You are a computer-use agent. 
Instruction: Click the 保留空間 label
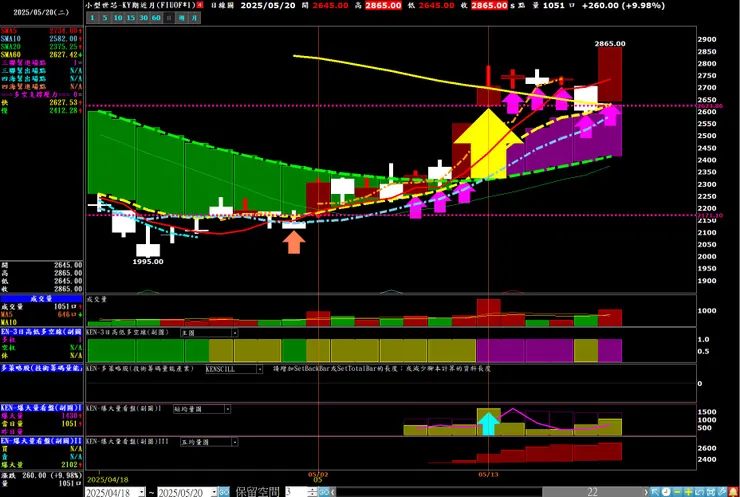[257, 492]
